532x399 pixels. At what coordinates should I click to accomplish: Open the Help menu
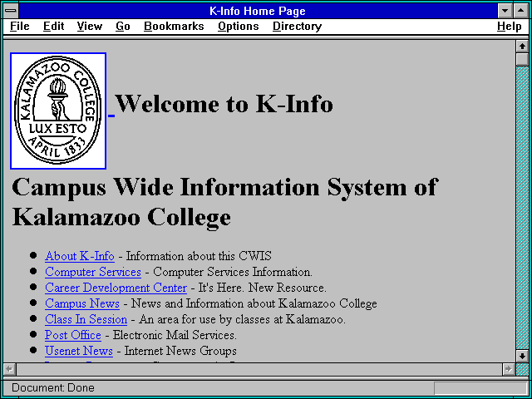510,27
